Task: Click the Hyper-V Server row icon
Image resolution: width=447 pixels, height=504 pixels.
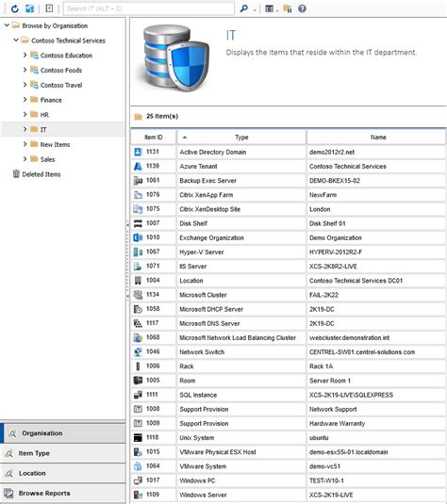Action: pos(138,252)
